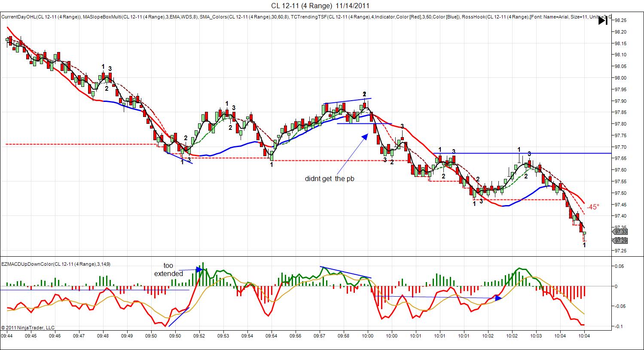Click the "too extended" text note
Viewport: 644px width, 350px height.
[x=168, y=270]
